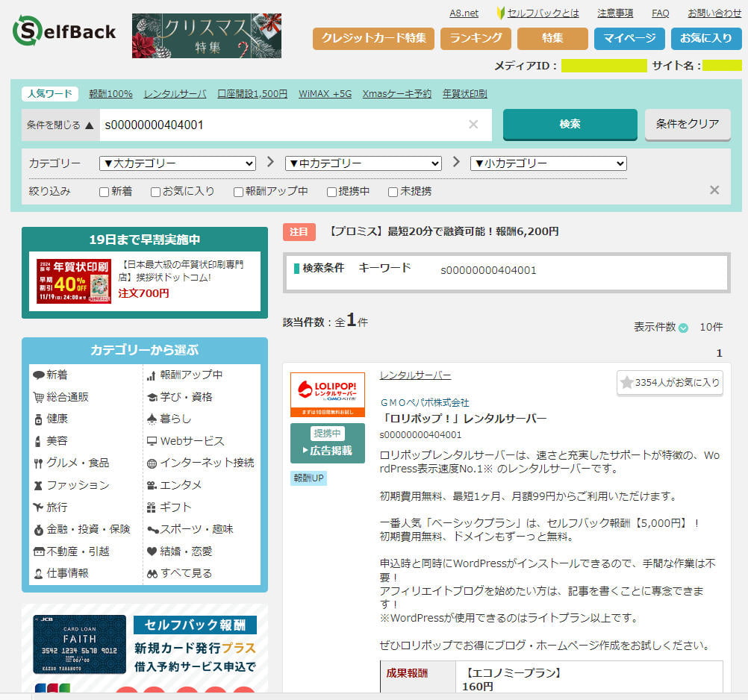Open the 大カテゴリー dropdown
748x700 pixels.
coord(177,163)
